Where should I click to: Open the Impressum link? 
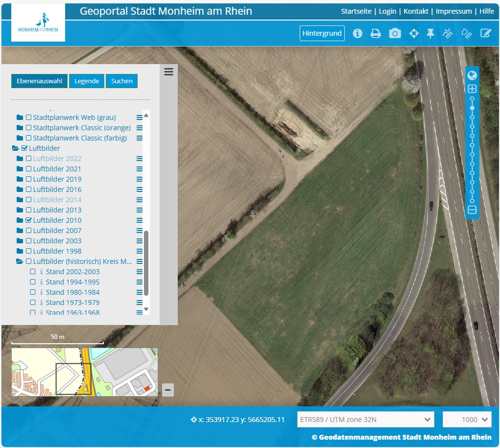click(454, 11)
